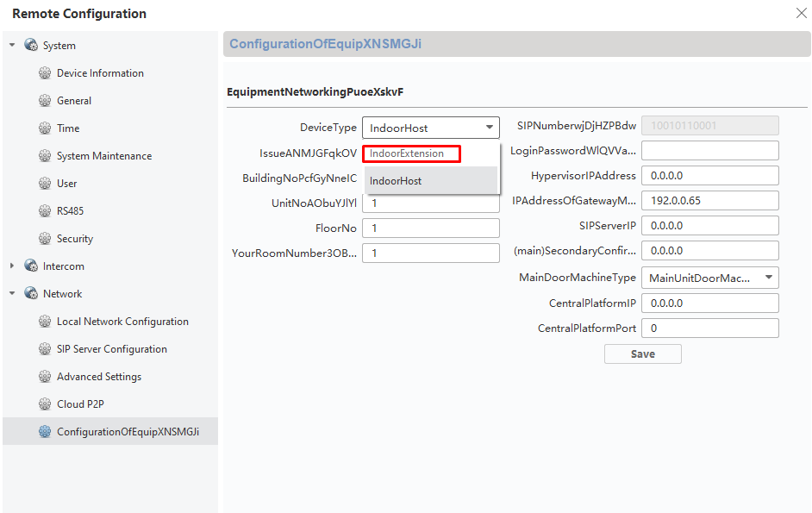Select the System category label

click(59, 45)
